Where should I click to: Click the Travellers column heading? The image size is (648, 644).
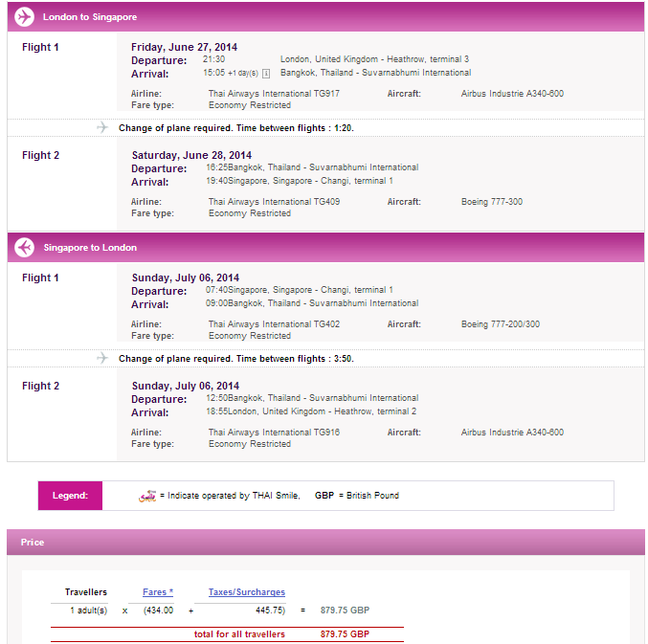[86, 592]
